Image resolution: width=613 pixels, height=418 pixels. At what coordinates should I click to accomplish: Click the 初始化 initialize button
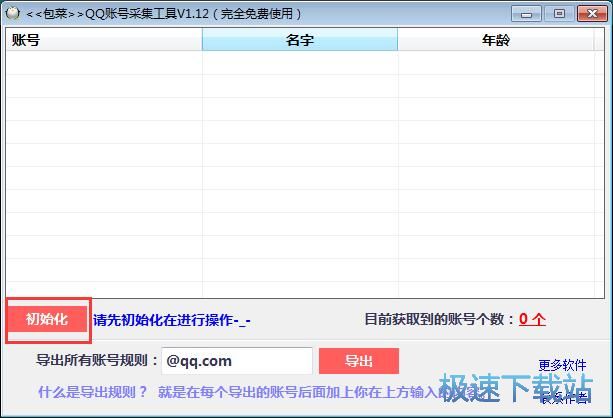click(47, 319)
